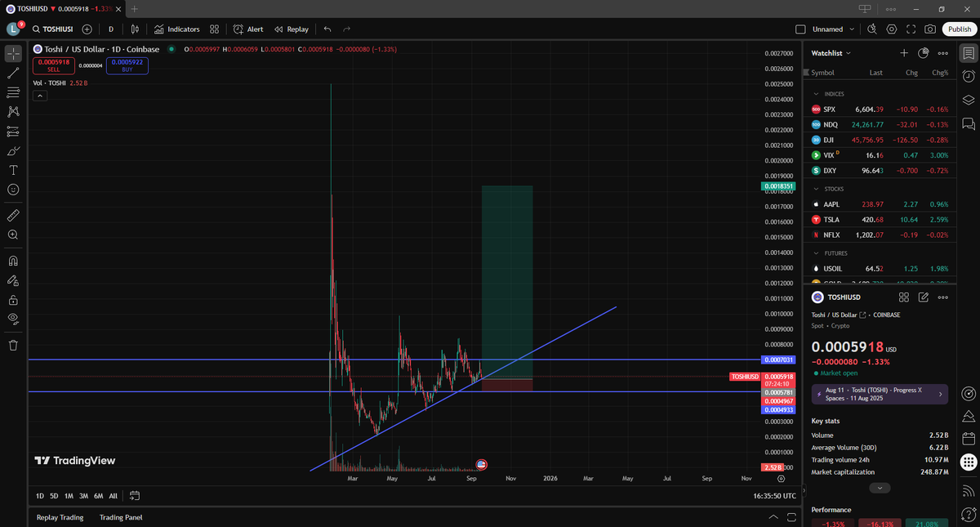980x527 pixels.
Task: Click the undo arrow
Action: tap(327, 29)
